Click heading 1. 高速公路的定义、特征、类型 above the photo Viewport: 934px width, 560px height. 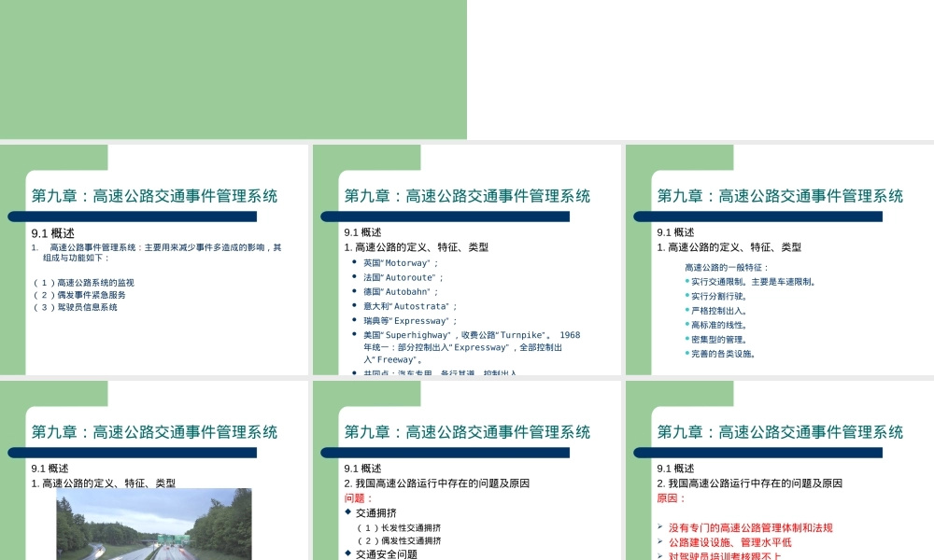(x=103, y=483)
